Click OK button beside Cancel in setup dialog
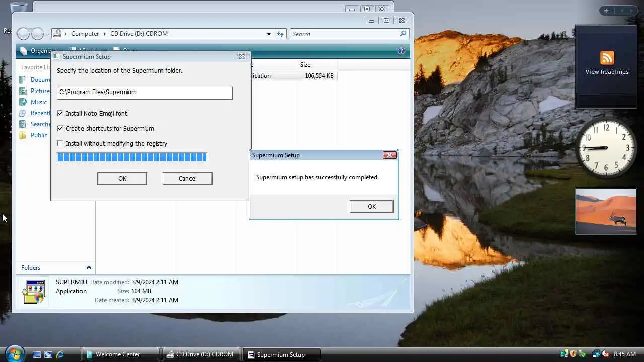 122,178
